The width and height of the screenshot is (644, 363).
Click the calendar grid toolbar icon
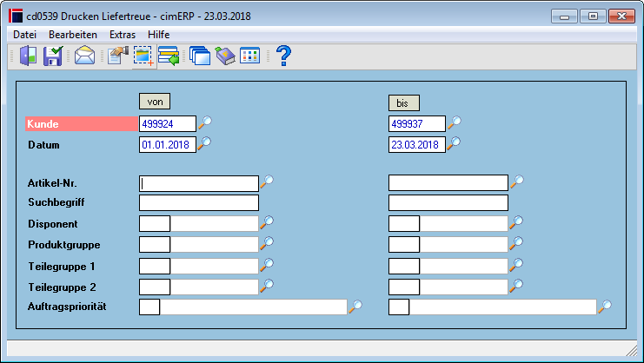tap(249, 56)
